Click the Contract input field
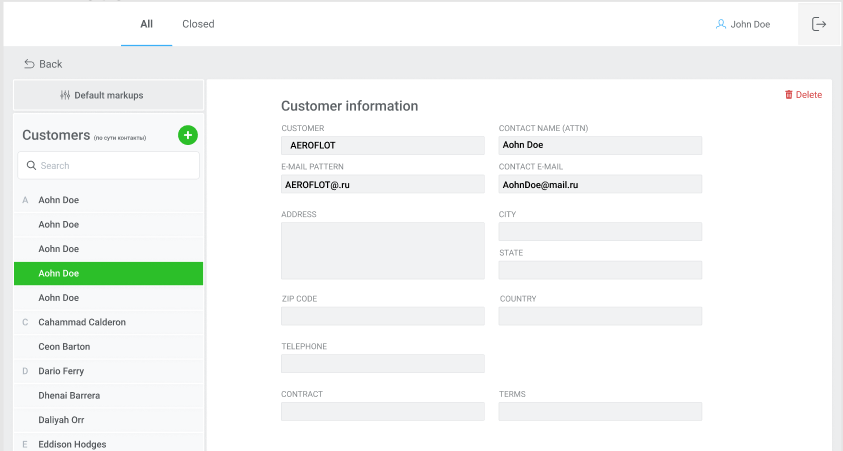Viewport: 843px width, 451px height. [x=383, y=411]
